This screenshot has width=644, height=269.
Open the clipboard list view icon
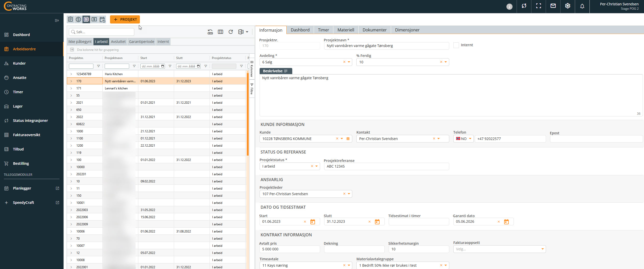click(x=70, y=19)
